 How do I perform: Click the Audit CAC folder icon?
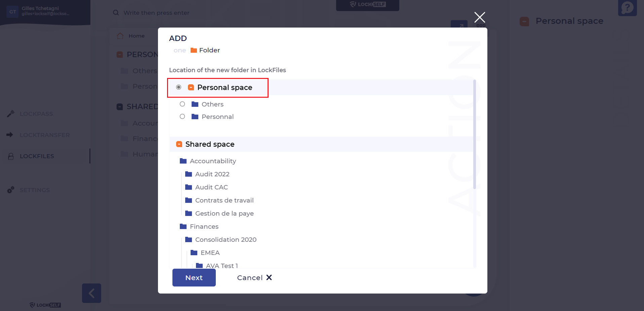coord(189,187)
